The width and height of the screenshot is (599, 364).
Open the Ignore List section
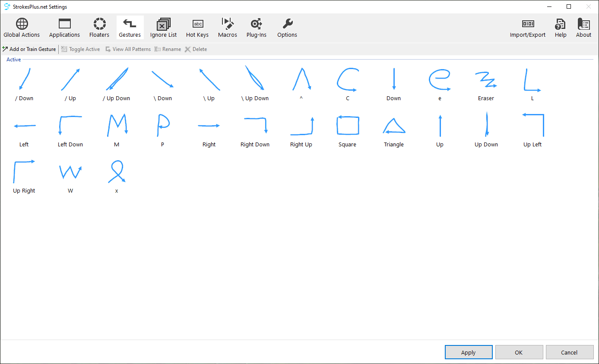click(x=164, y=28)
